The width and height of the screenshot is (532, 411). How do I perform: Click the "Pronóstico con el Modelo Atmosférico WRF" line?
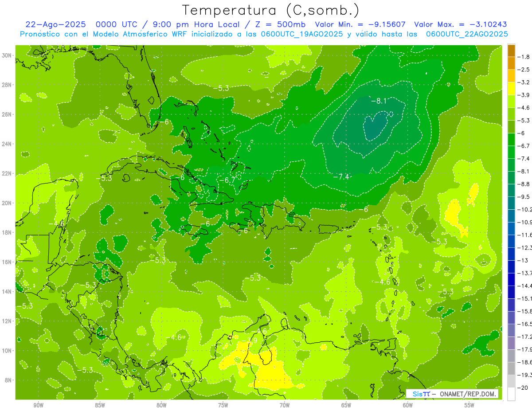(x=264, y=34)
